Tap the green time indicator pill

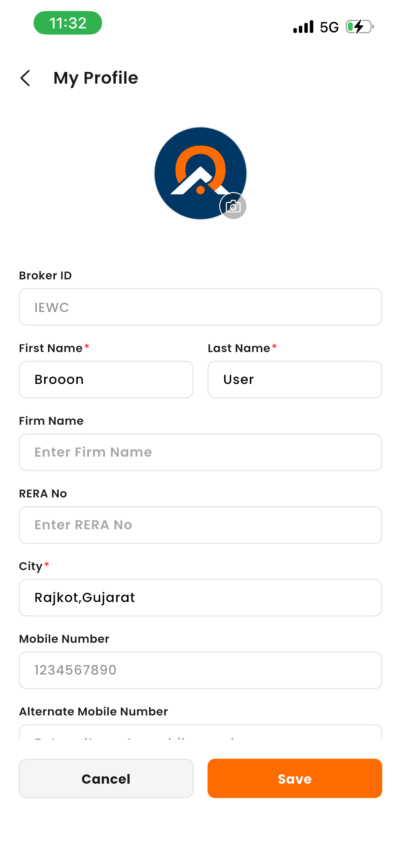(x=68, y=23)
